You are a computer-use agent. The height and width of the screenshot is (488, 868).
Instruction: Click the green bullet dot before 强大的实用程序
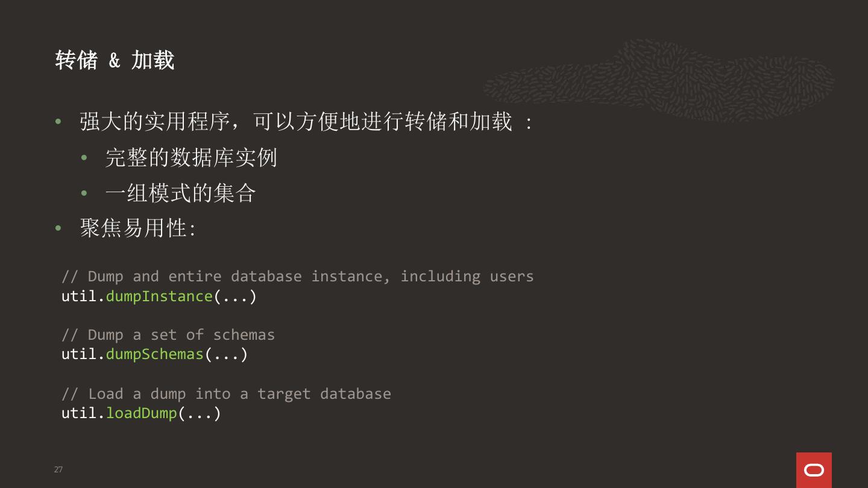pyautogui.click(x=58, y=122)
